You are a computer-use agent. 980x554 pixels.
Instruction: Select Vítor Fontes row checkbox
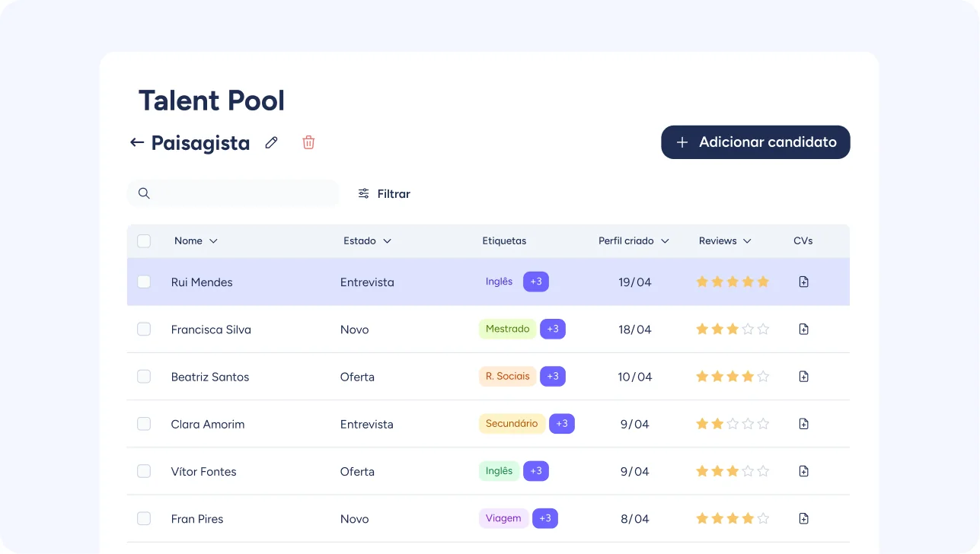[x=144, y=471]
